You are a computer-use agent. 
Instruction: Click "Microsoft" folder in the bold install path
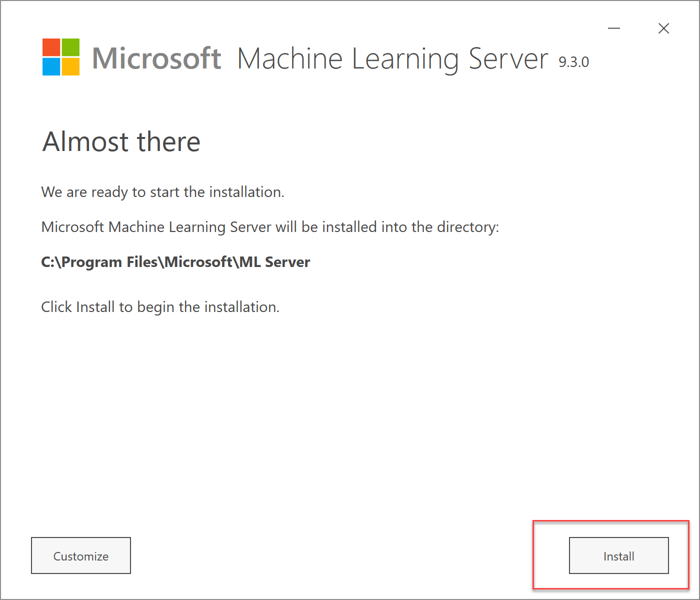pos(198,262)
